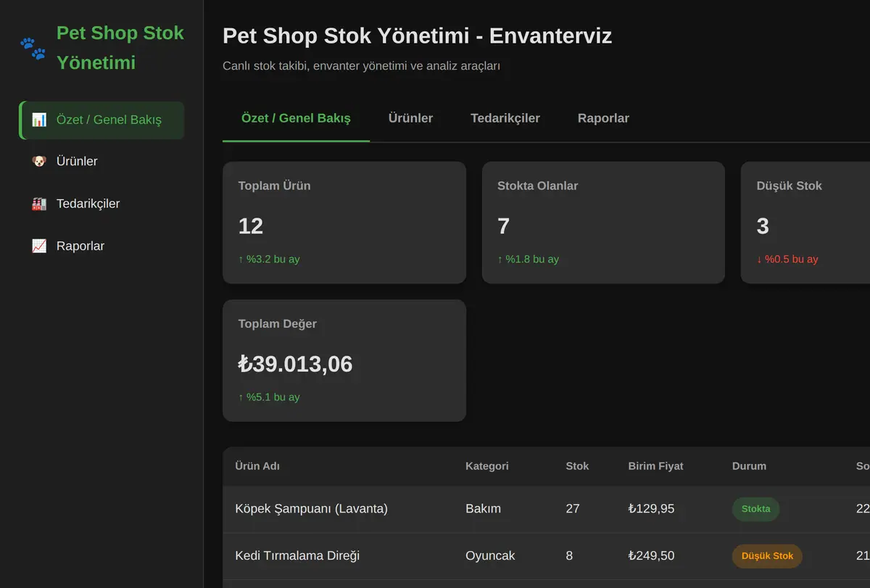
Task: Open Tedarikçiler from the sidebar
Action: click(x=101, y=204)
